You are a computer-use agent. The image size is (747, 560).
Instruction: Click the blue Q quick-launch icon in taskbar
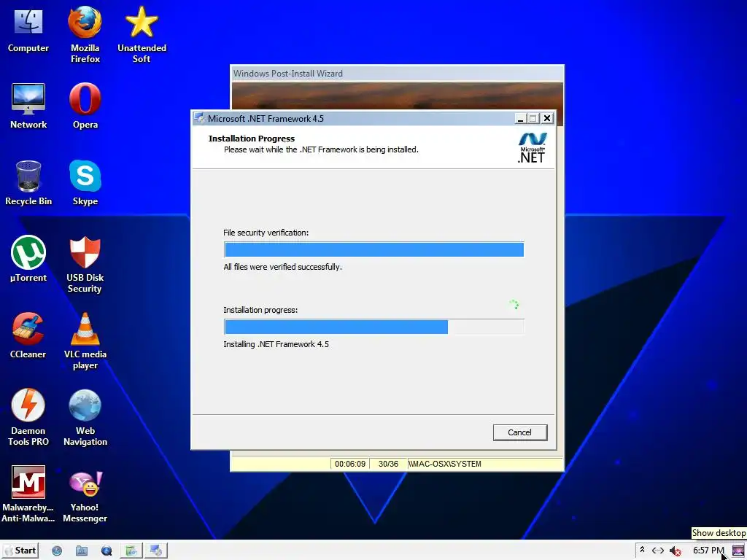107,551
